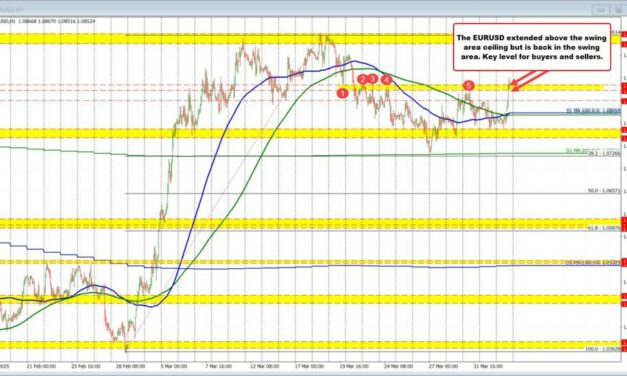Click the blue MA 100 value label
Screen dimensions: 627x376
pos(593,111)
